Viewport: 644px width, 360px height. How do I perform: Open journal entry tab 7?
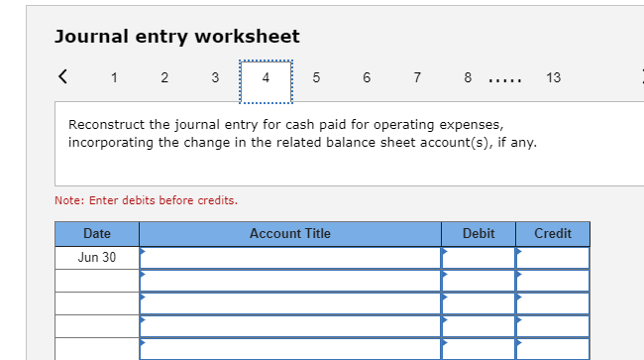click(417, 77)
